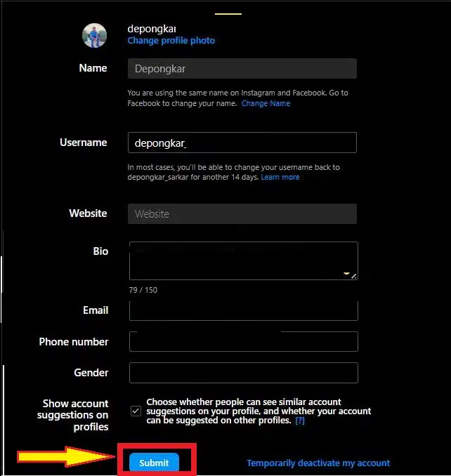Select the Email input field
The height and width of the screenshot is (476, 451).
(243, 310)
